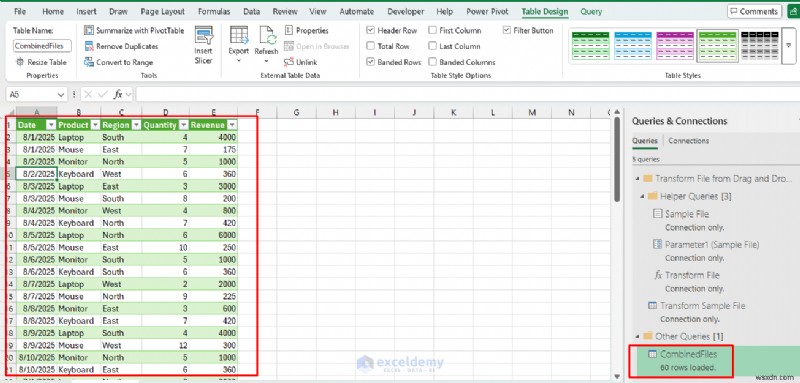Viewport: 800px width, 383px height.
Task: Click cell containing Keyboard in row 5
Action: (x=79, y=174)
